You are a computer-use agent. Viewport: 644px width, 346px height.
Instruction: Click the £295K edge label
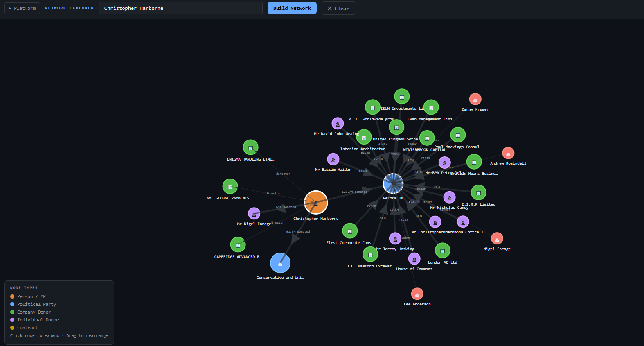(x=436, y=187)
